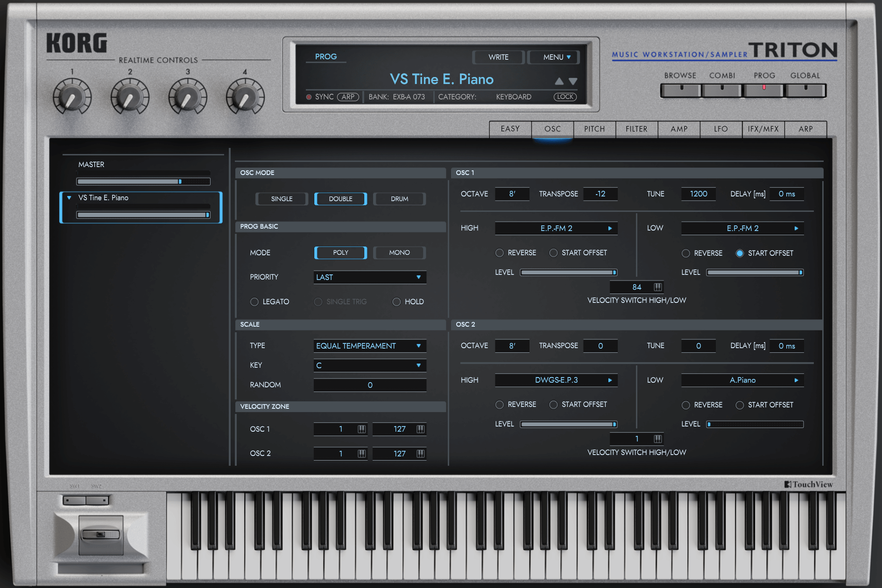Click realtime control knob 2

(130, 97)
